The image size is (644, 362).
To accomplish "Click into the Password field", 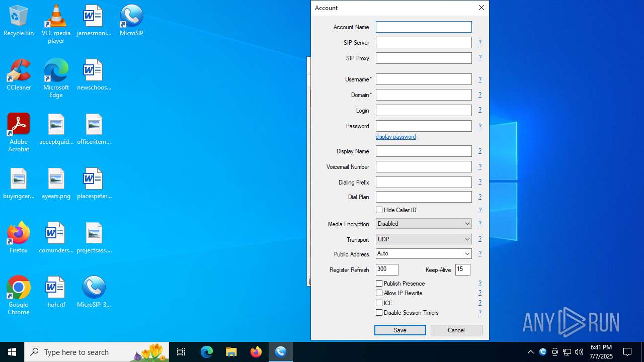I will 424,126.
